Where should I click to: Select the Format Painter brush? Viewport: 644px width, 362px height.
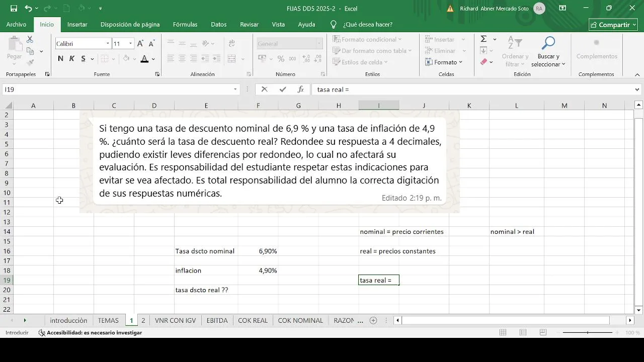tap(30, 62)
